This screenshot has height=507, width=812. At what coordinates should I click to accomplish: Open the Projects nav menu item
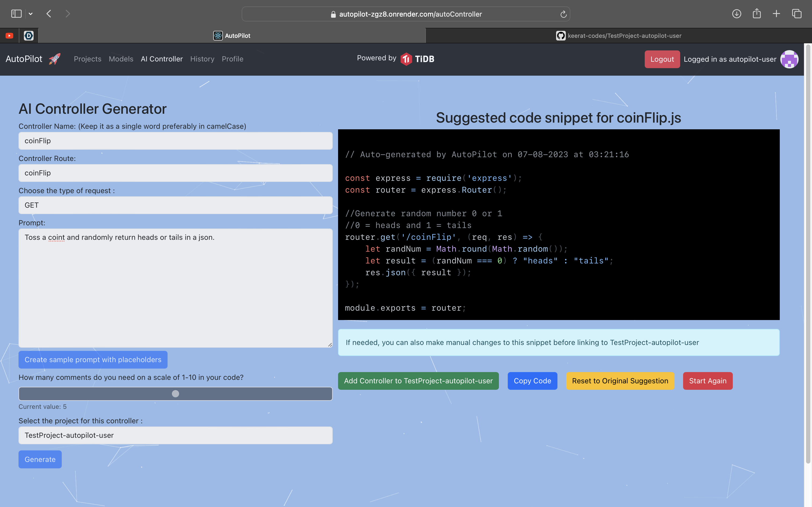pos(87,59)
